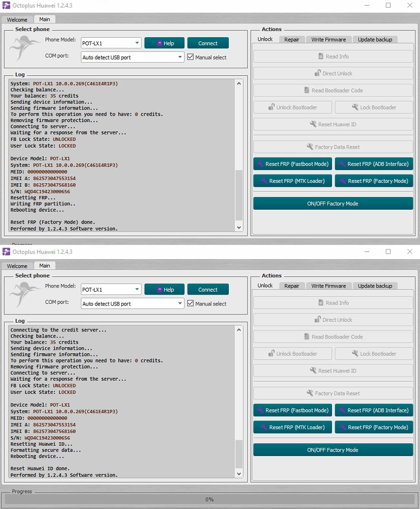Select Main tab in top window
Image resolution: width=420 pixels, height=509 pixels.
point(44,19)
